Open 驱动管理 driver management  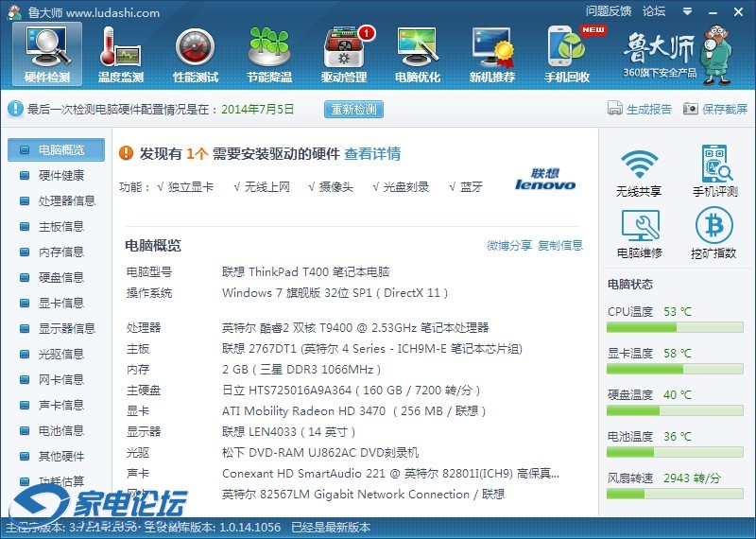pyautogui.click(x=344, y=54)
